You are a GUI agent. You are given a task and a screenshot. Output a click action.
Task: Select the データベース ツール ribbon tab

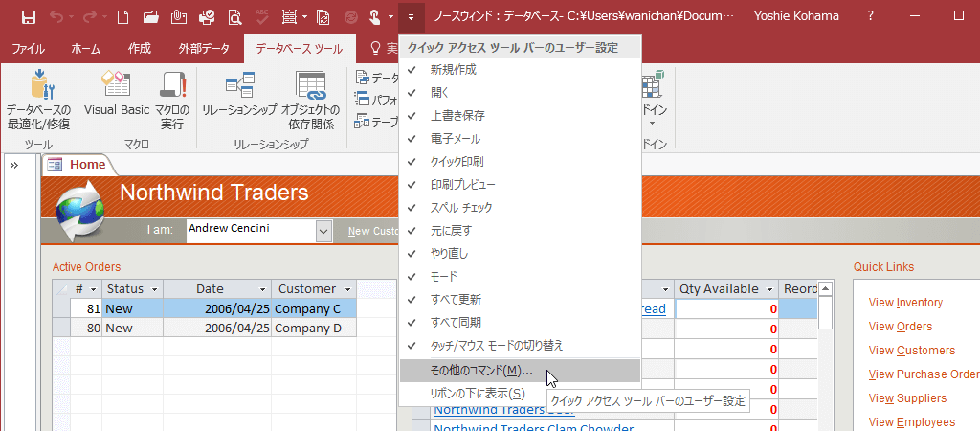coord(300,48)
